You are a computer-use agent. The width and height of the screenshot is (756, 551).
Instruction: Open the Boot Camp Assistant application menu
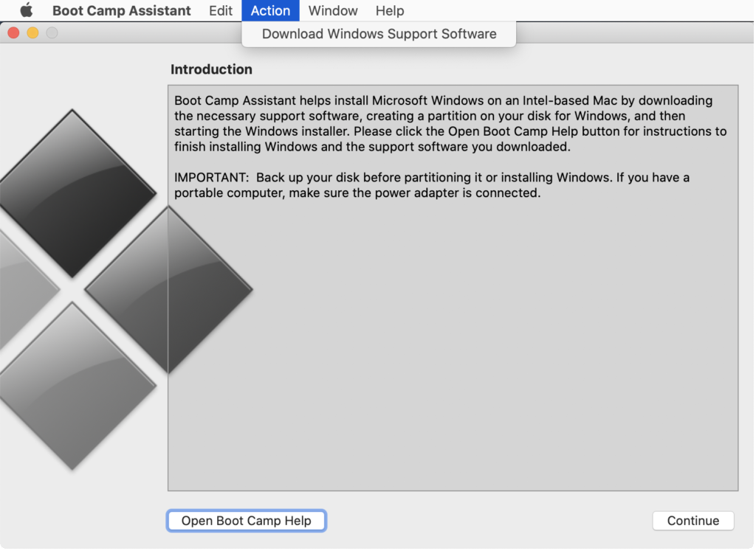point(122,10)
